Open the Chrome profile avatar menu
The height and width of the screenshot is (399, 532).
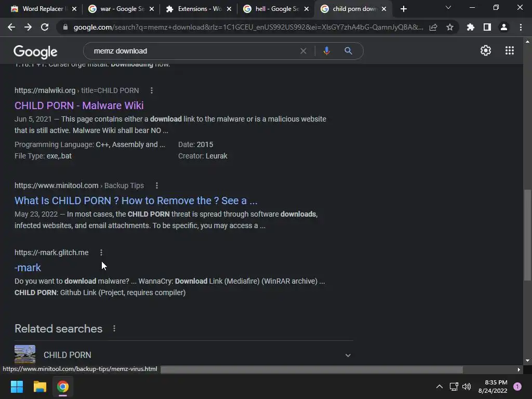click(x=504, y=27)
